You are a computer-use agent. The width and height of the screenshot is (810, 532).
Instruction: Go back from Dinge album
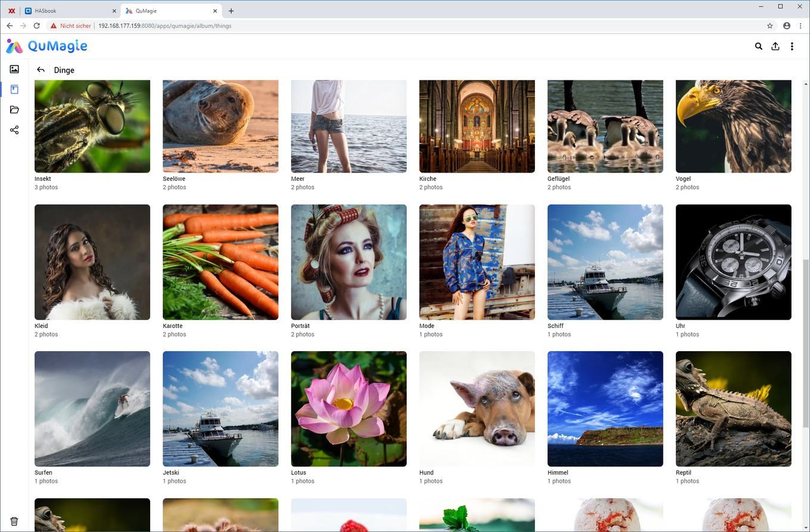40,70
